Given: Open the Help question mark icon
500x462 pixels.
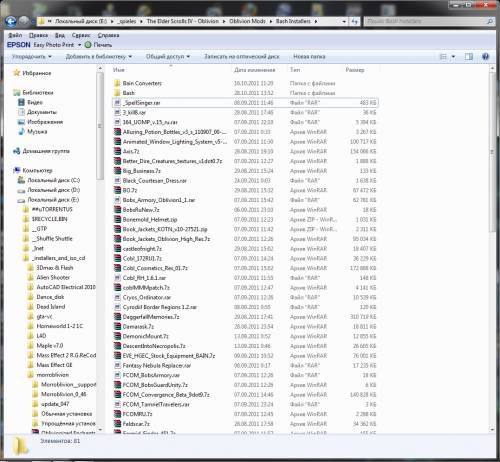Looking at the screenshot, I should (x=485, y=56).
